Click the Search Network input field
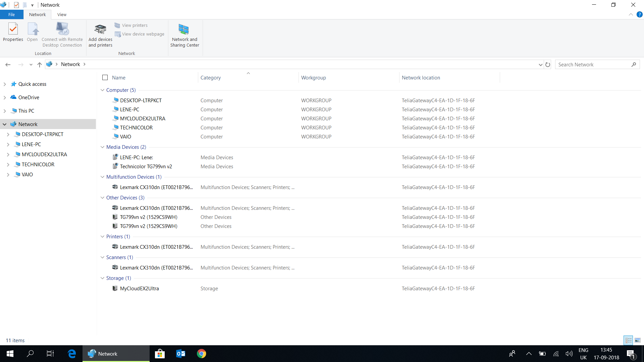Image resolution: width=644 pixels, height=362 pixels. pyautogui.click(x=593, y=64)
